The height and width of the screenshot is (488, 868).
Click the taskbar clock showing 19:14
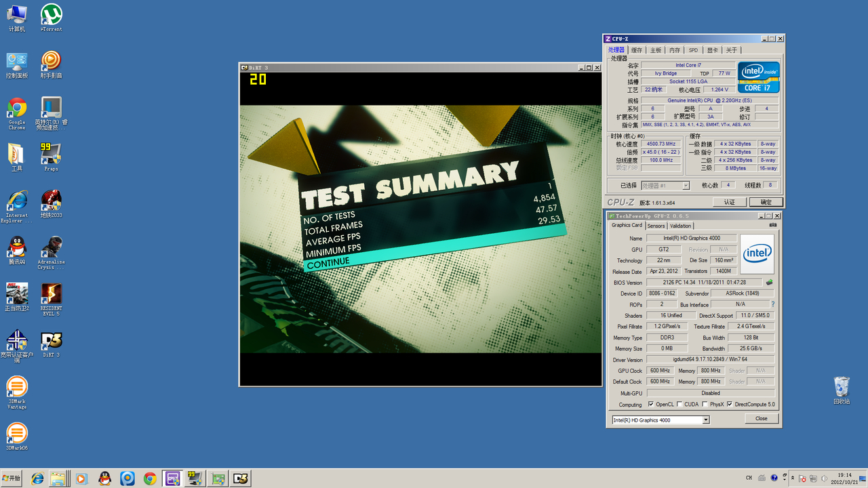[x=844, y=479]
